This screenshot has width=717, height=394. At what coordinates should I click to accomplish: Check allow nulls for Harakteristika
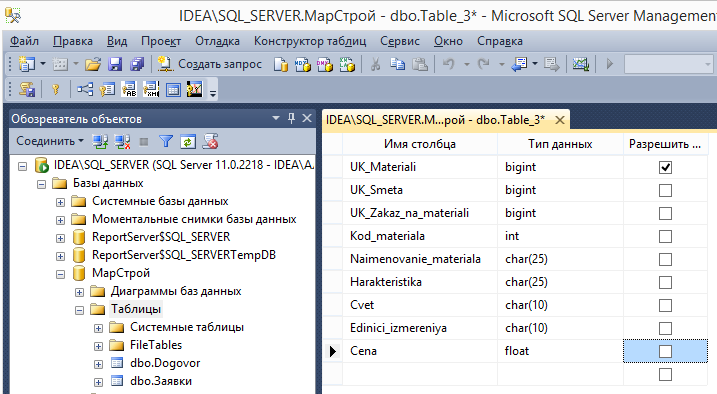[665, 282]
